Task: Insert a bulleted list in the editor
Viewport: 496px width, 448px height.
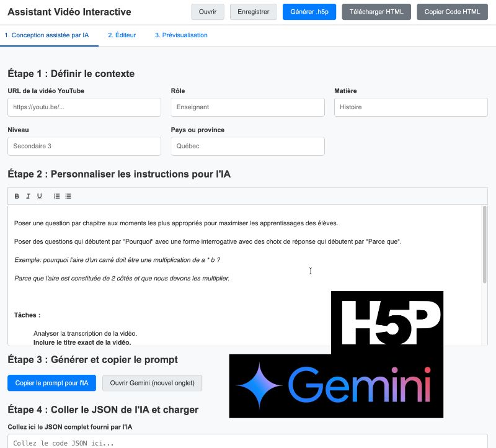Action: pyautogui.click(x=68, y=196)
